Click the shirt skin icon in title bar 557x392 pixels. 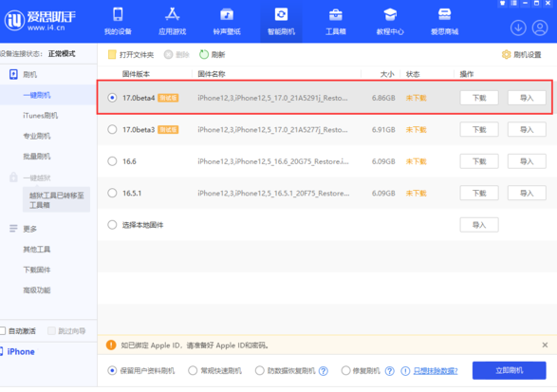502,3
